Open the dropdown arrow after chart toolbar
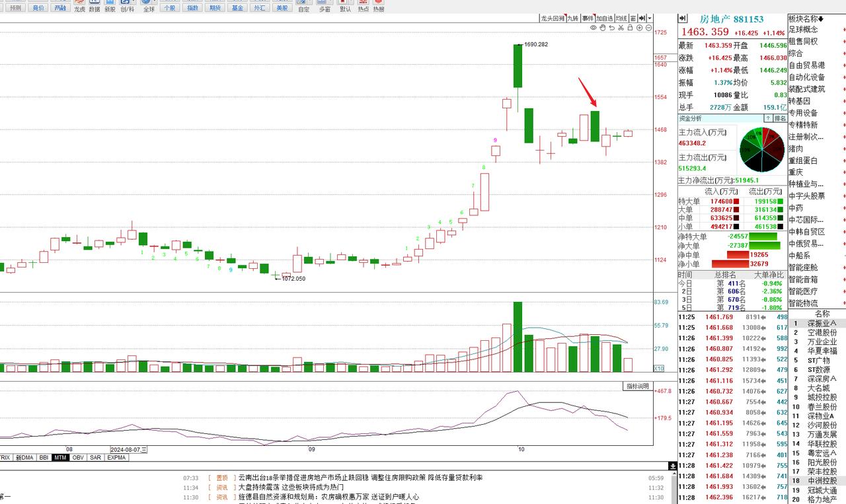The width and height of the screenshot is (846, 504). point(650,18)
